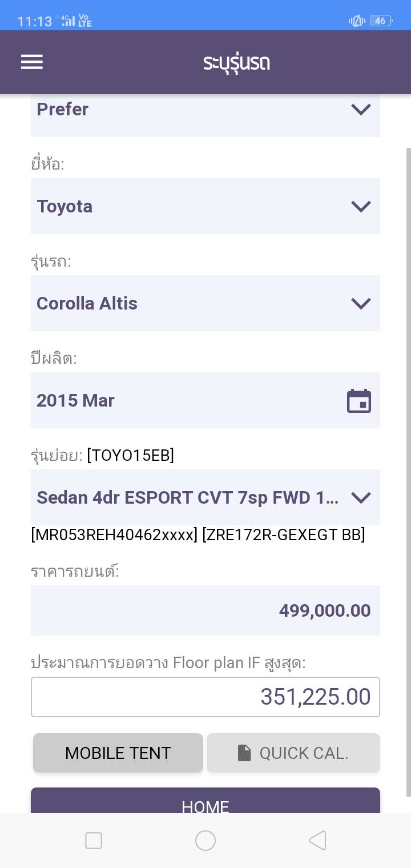Click the page scrollbar on right edge
The width and height of the screenshot is (411, 868).
click(408, 468)
